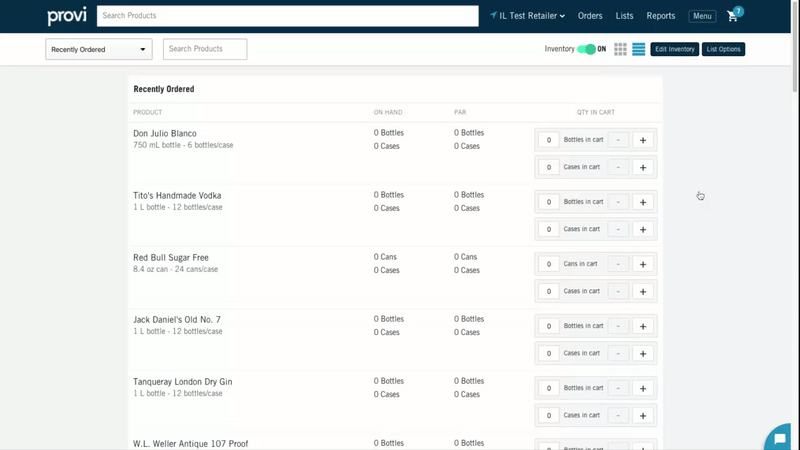Open Orders in the top navigation

click(x=590, y=16)
